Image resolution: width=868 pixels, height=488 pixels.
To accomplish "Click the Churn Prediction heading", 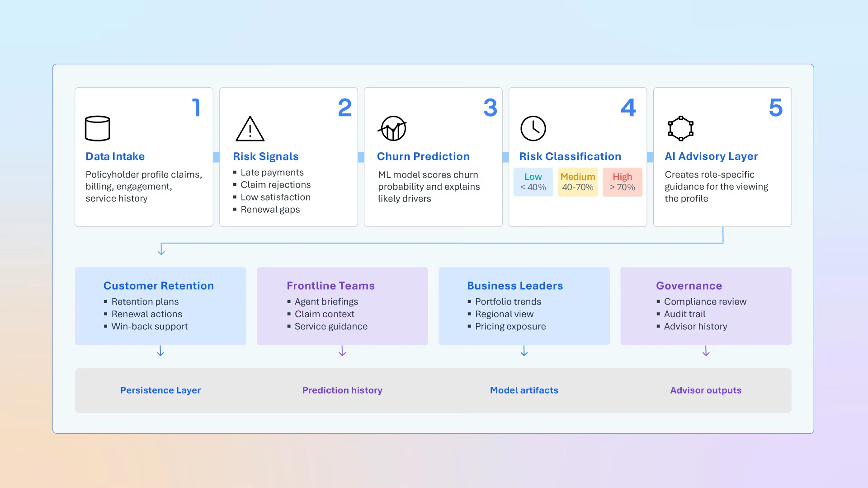I will pyautogui.click(x=423, y=156).
